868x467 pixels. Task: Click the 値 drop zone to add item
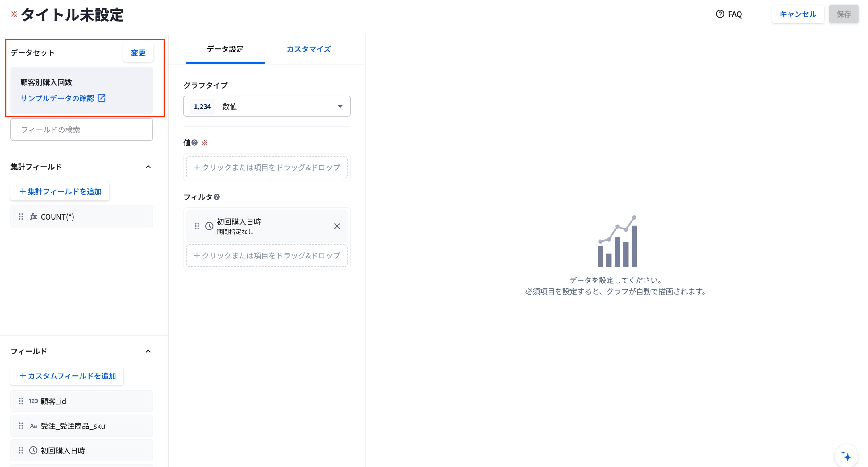(x=266, y=167)
